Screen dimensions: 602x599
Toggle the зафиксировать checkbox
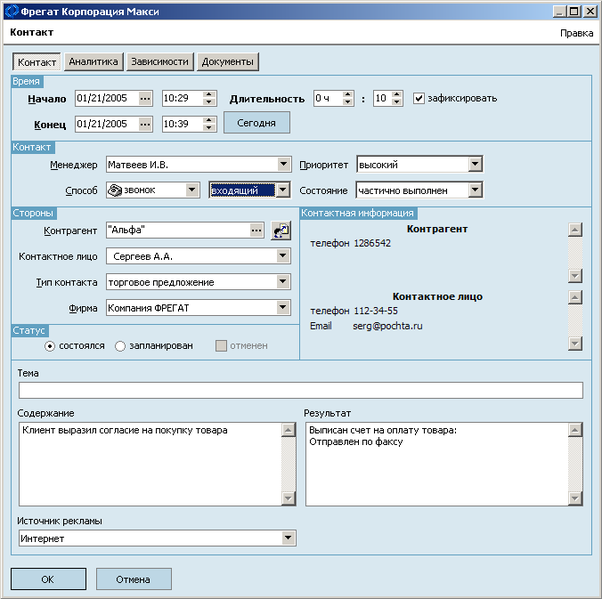pos(418,98)
